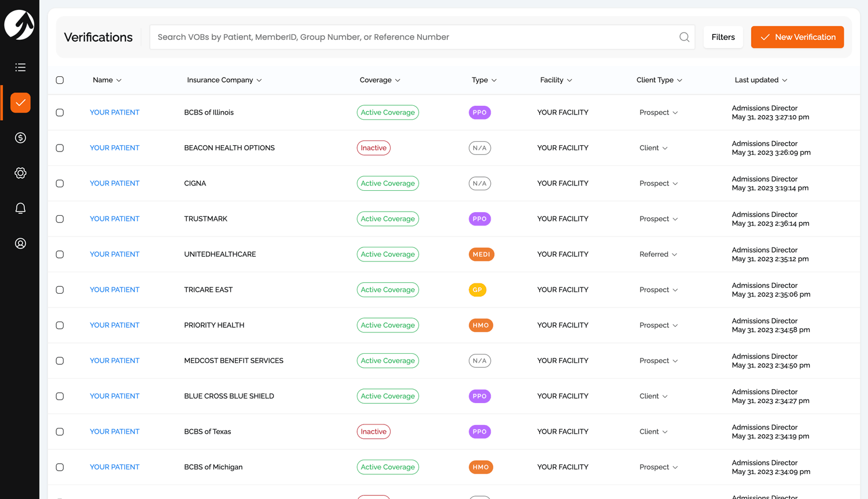Open the Last updated column dropdown

(761, 80)
